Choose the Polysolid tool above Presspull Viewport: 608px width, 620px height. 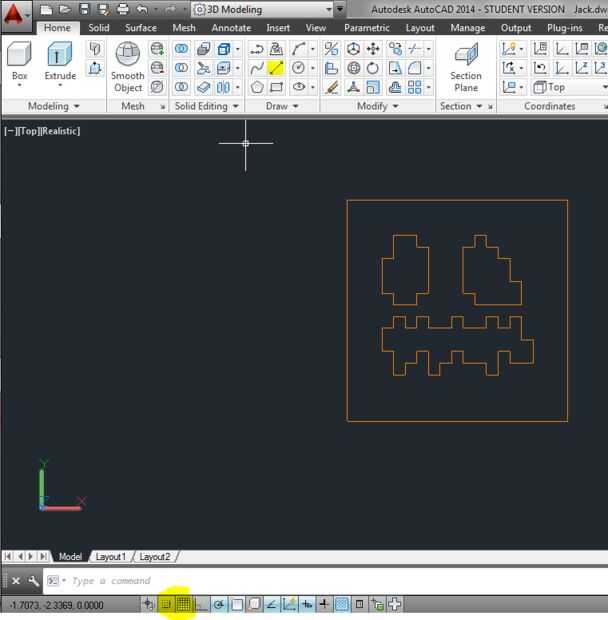[x=95, y=49]
